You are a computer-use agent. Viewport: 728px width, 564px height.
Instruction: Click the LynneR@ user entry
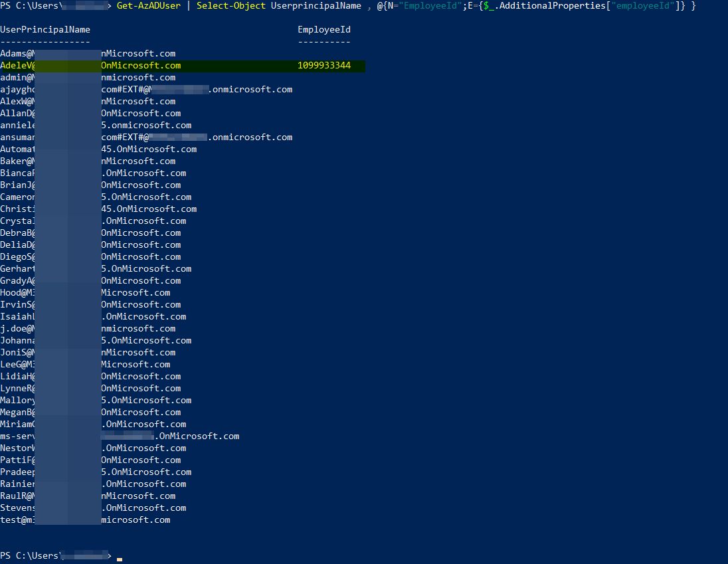pos(90,388)
